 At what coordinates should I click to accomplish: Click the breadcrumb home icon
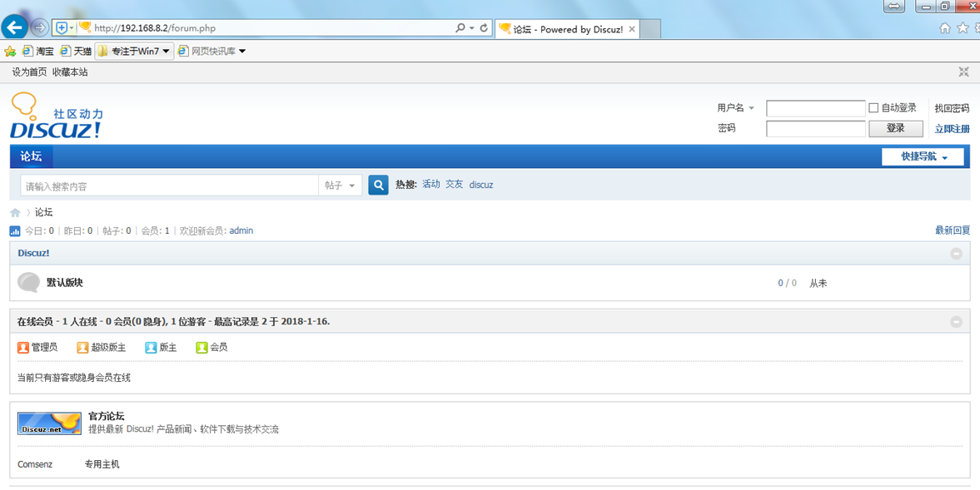[16, 213]
